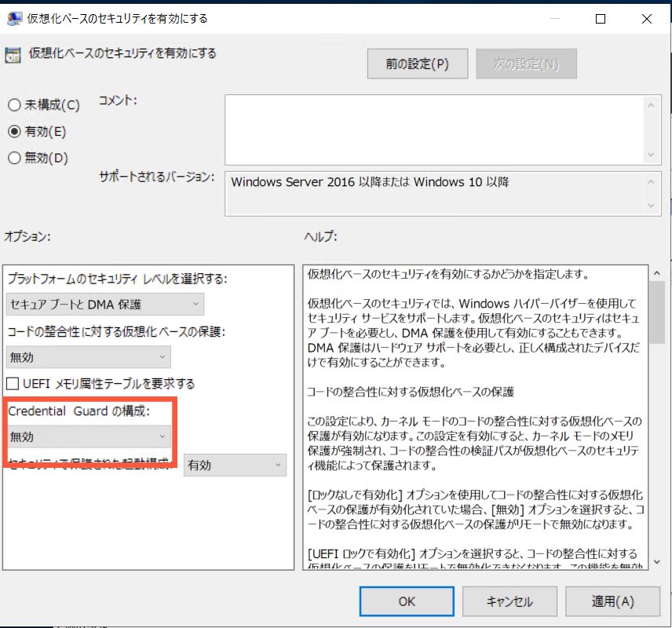Select the 有効(E) radio button

tap(13, 131)
